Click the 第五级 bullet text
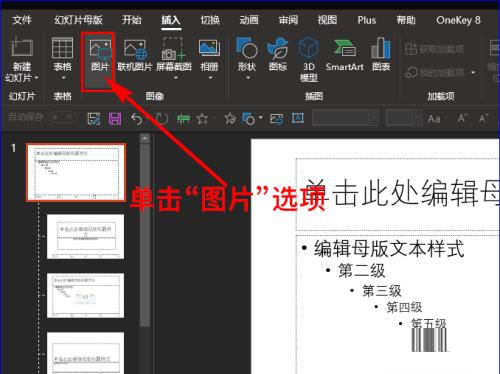The height and width of the screenshot is (374, 500). (428, 323)
